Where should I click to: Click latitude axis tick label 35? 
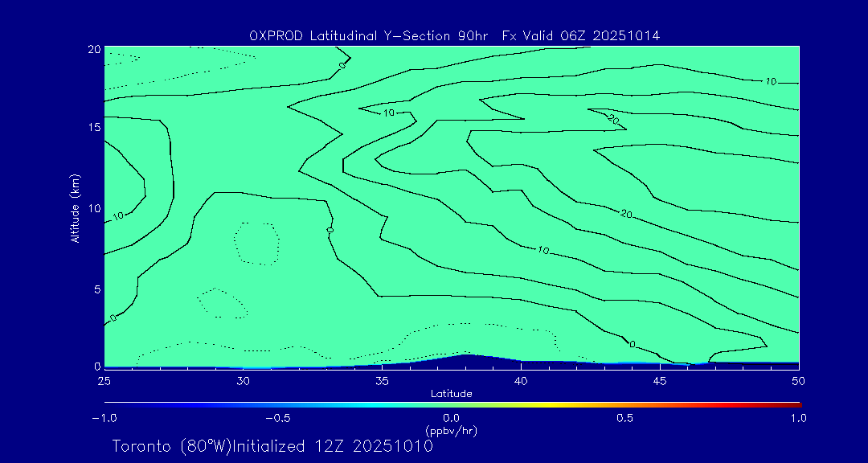click(x=382, y=381)
